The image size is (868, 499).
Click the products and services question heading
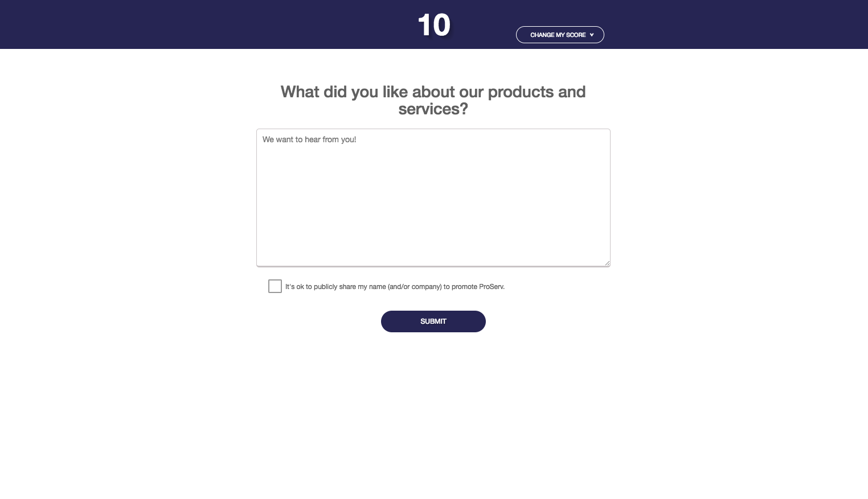433,100
